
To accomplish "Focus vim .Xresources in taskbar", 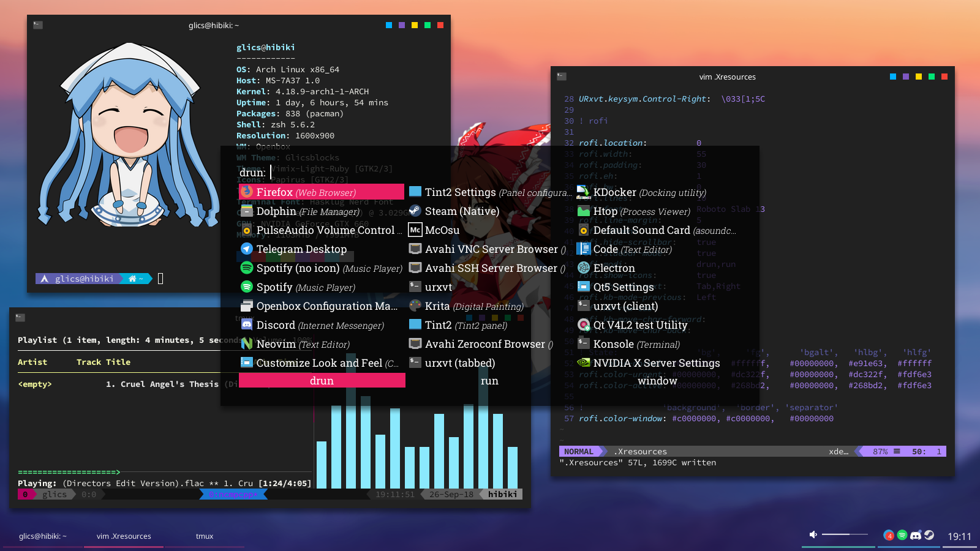I will [124, 536].
